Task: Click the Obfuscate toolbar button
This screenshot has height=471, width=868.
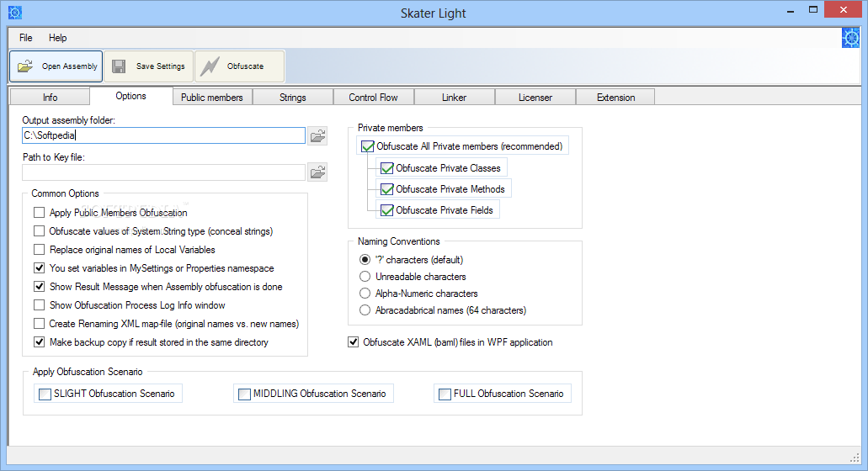Action: (x=240, y=66)
